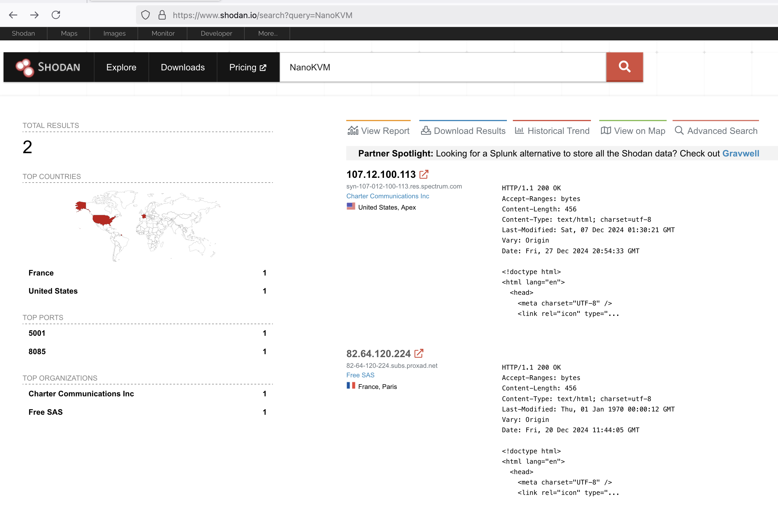Click the View Report chart icon
This screenshot has width=778, height=532.
[x=353, y=131]
